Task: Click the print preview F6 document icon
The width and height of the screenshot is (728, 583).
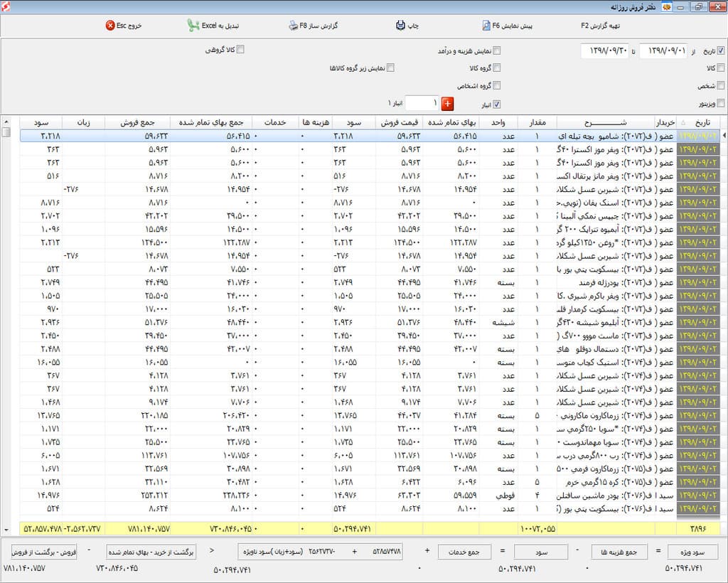Action: pyautogui.click(x=486, y=26)
